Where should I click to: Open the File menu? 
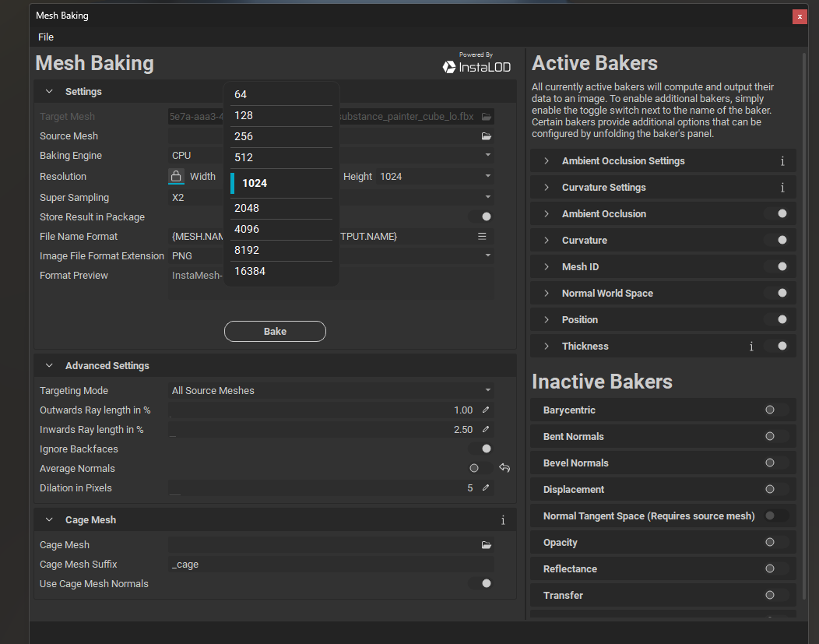click(46, 37)
